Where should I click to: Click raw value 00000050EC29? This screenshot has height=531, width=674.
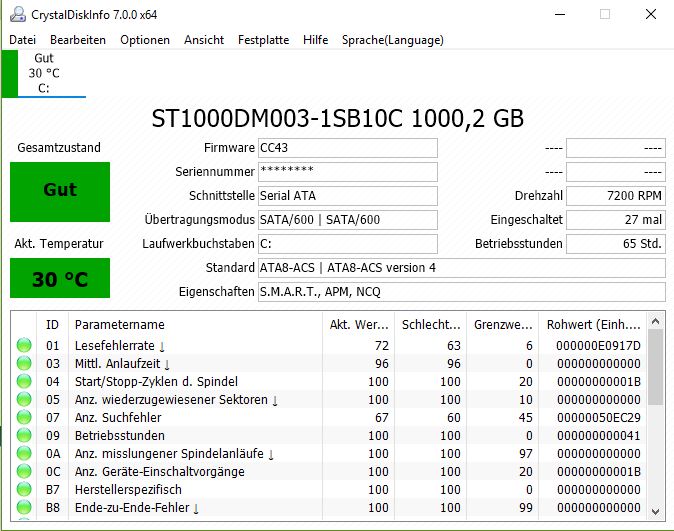pyautogui.click(x=598, y=417)
